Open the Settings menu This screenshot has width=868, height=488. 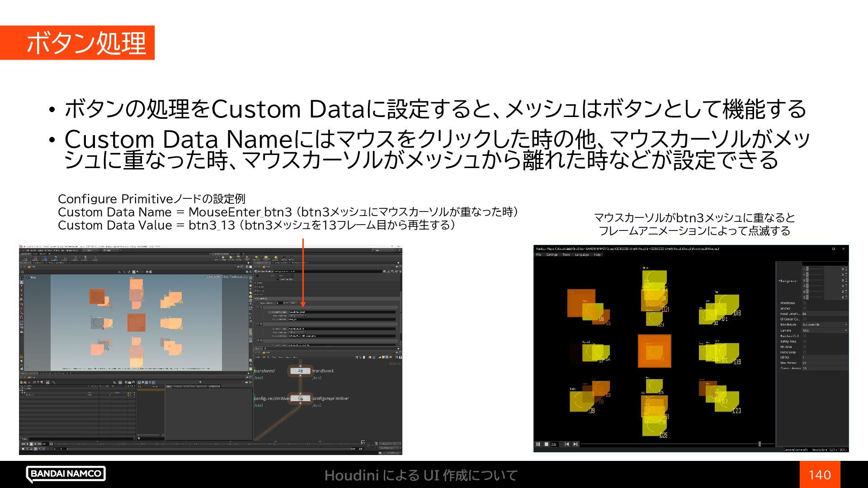point(552,255)
